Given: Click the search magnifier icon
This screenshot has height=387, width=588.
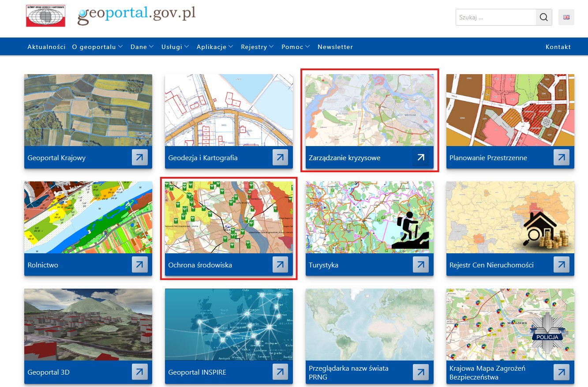Looking at the screenshot, I should (543, 18).
